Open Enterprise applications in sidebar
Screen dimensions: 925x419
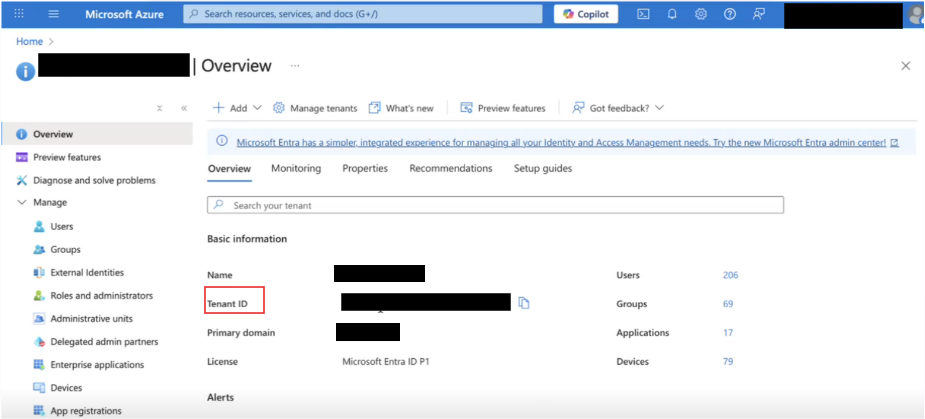97,365
